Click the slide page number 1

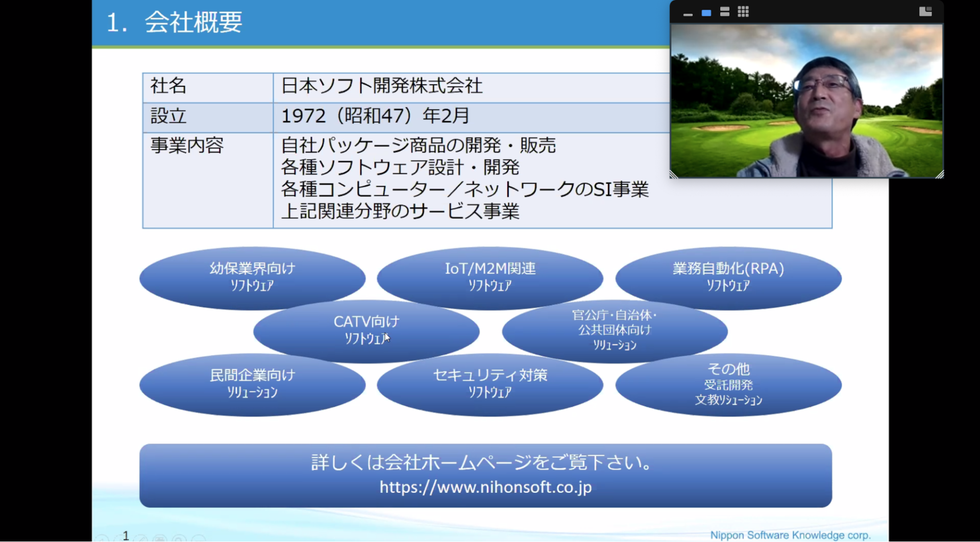[126, 535]
